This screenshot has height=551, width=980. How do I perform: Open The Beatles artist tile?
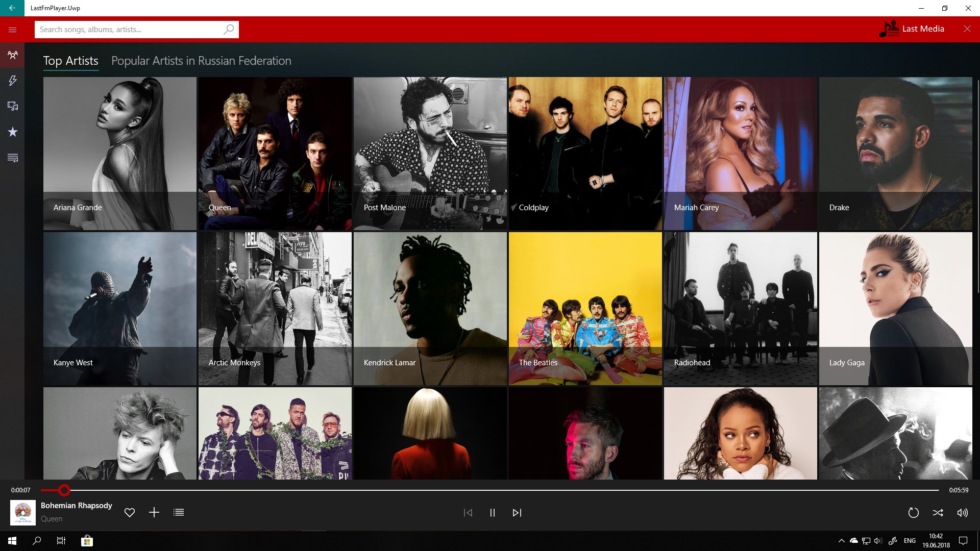[x=585, y=309]
